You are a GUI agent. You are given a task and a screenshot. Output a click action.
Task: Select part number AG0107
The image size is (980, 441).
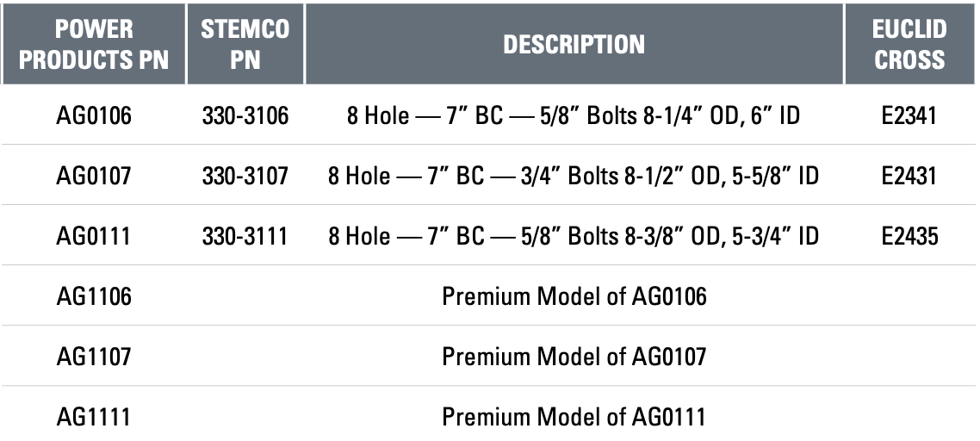(x=94, y=177)
